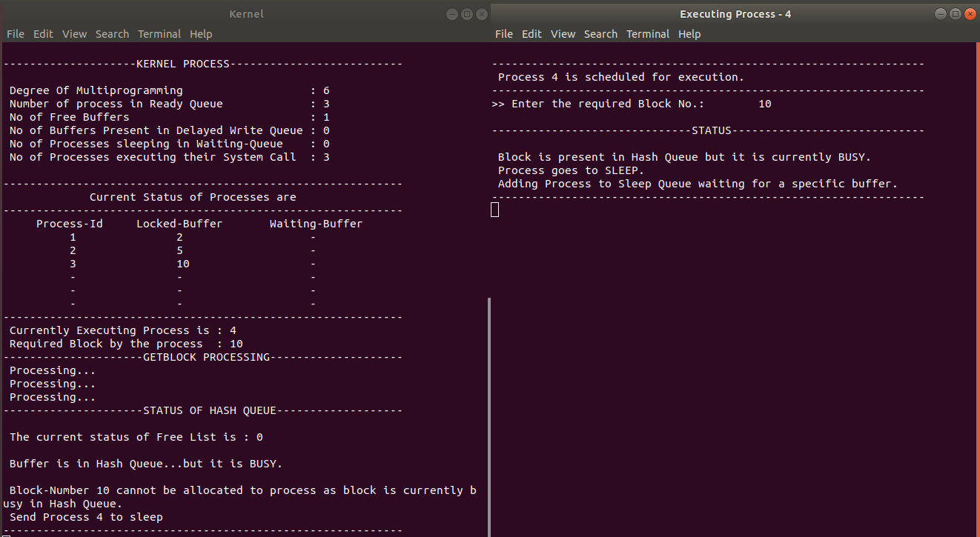Minimize the Kernel terminal window
Screen dimensions: 980x537
coord(451,13)
